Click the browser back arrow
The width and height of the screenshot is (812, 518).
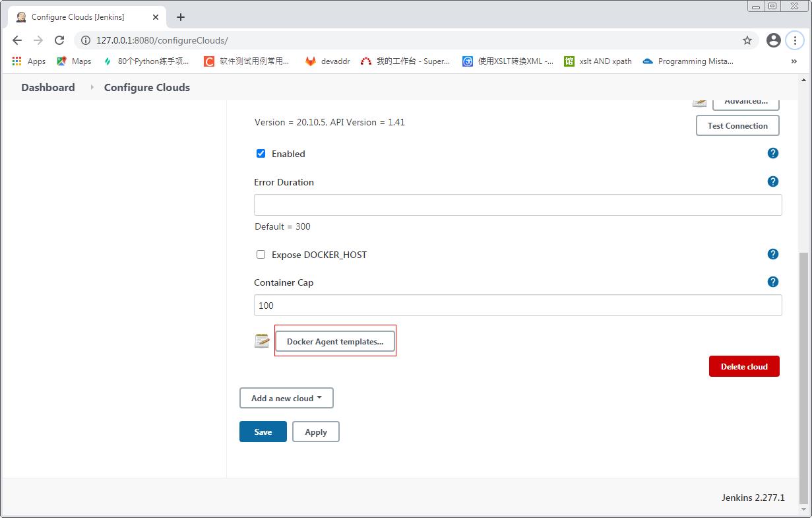coord(17,40)
